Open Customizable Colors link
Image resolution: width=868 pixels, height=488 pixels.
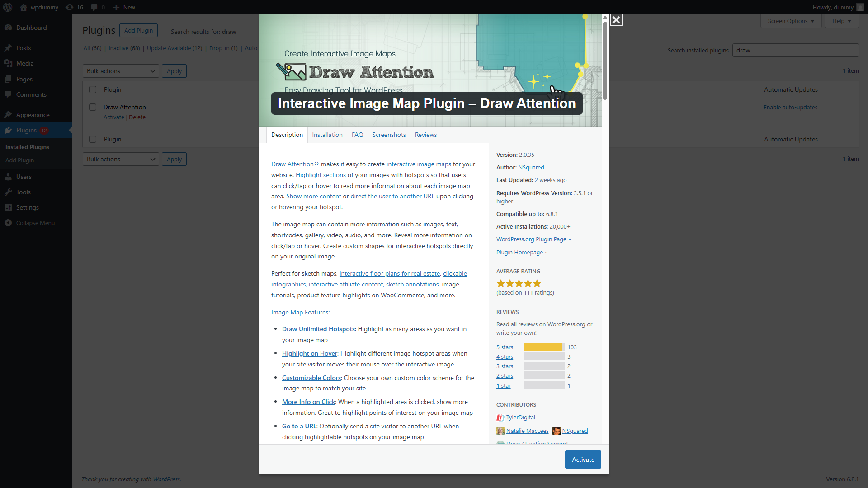[311, 378]
